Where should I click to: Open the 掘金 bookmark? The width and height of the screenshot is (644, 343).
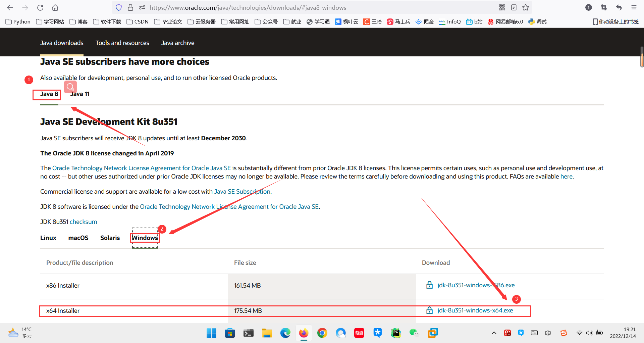424,21
